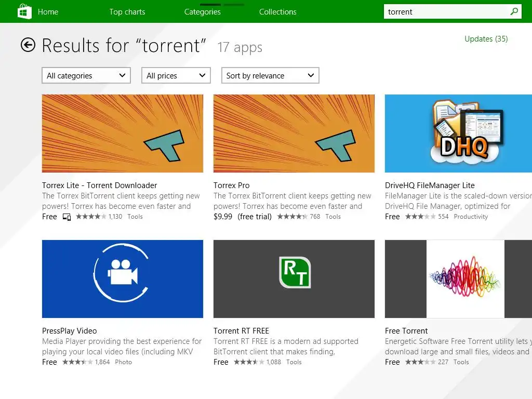Open the Home tab
Viewport: 532px width, 399px height.
[48, 12]
